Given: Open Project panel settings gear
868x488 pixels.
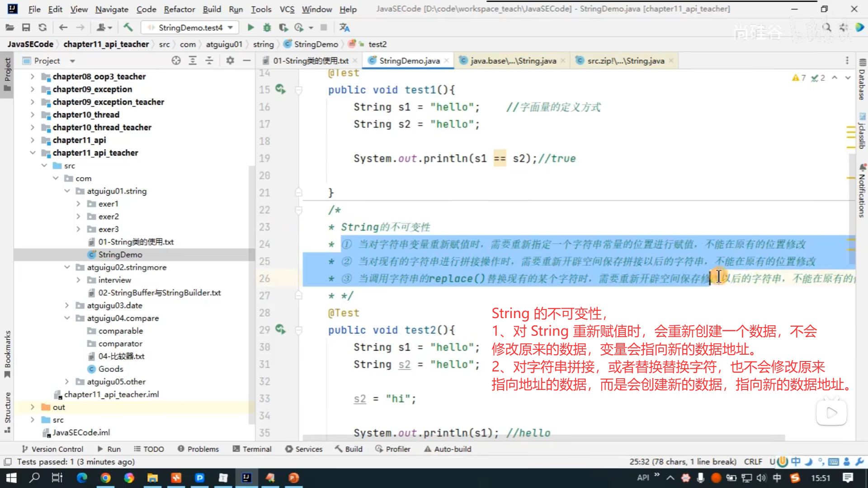Looking at the screenshot, I should pos(230,61).
